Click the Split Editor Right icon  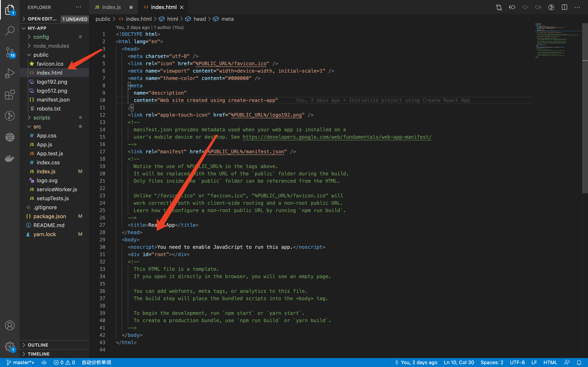[564, 7]
